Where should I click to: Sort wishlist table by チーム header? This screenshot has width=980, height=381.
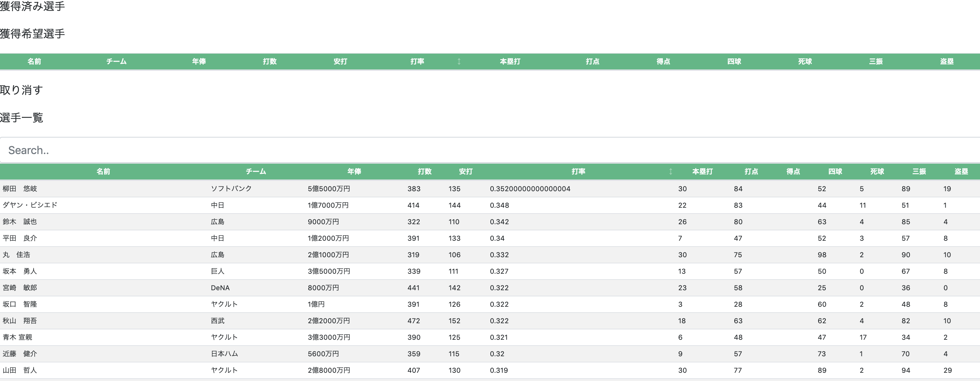(x=116, y=62)
